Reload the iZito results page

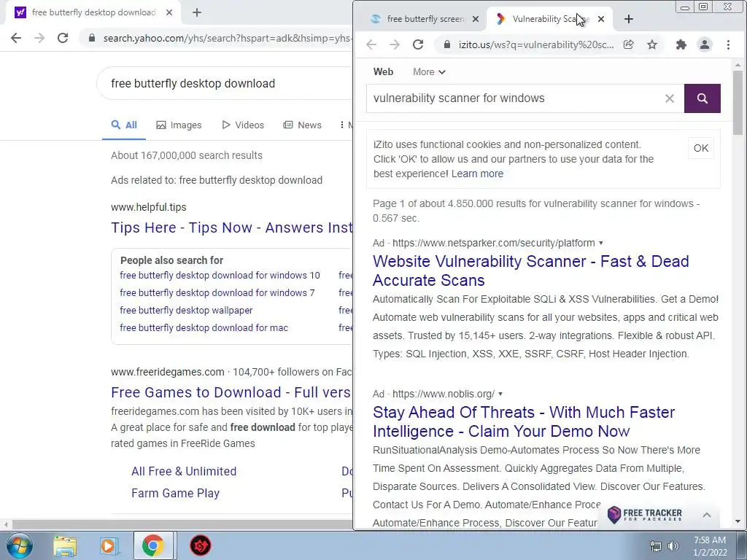pos(418,44)
